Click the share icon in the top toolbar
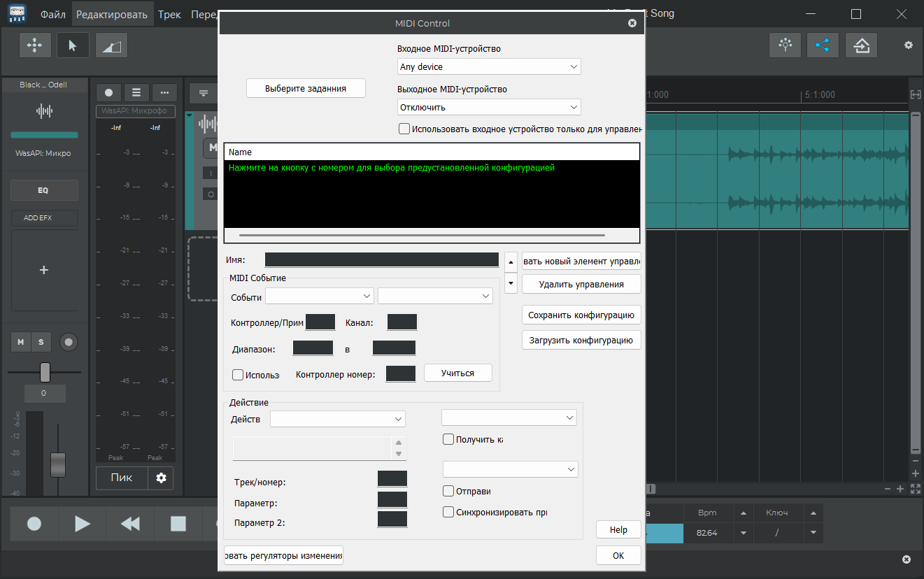924x579 pixels. 823,45
